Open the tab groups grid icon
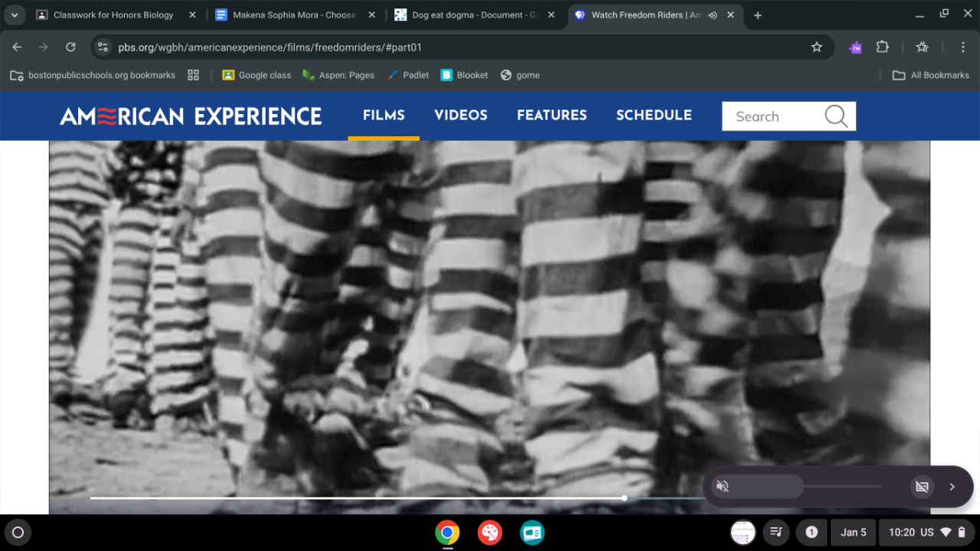 [x=193, y=75]
